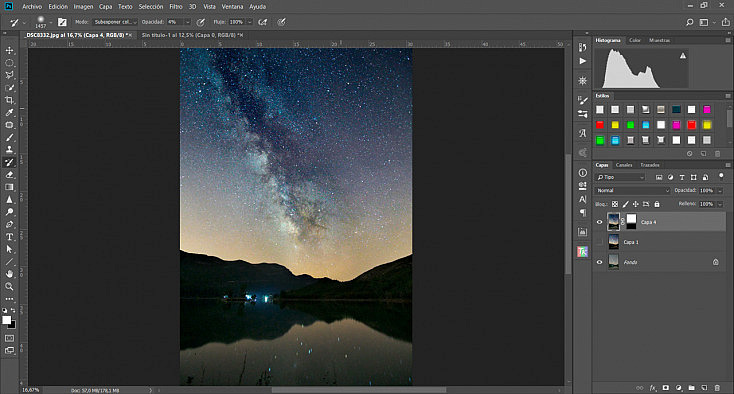Apply the magenta style swatch in top row
Viewport: 734px width, 394px height.
pos(707,109)
